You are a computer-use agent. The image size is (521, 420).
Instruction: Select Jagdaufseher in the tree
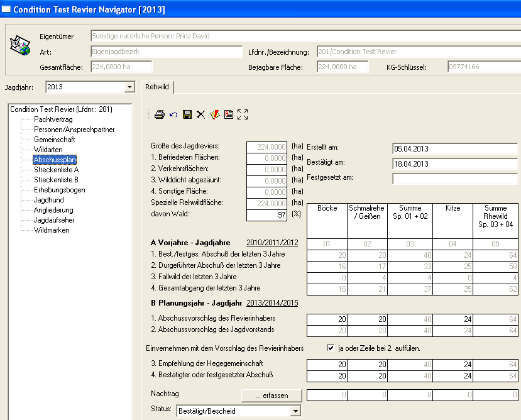55,220
